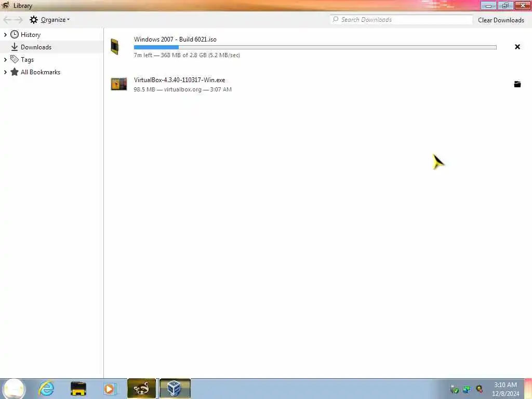Click the Show desktop strip
532x399 pixels.
528,389
